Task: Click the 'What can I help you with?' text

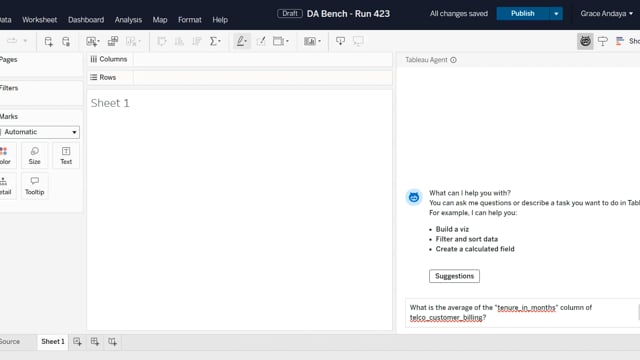Action: point(470,193)
